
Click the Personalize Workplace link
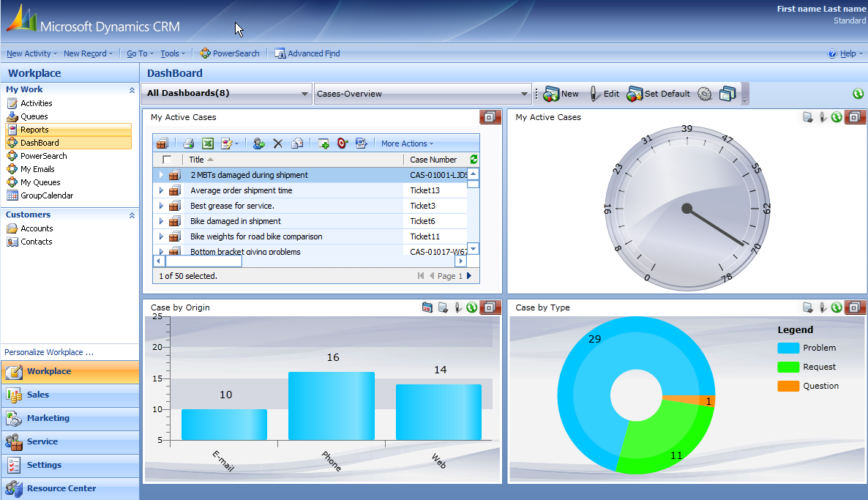(49, 352)
